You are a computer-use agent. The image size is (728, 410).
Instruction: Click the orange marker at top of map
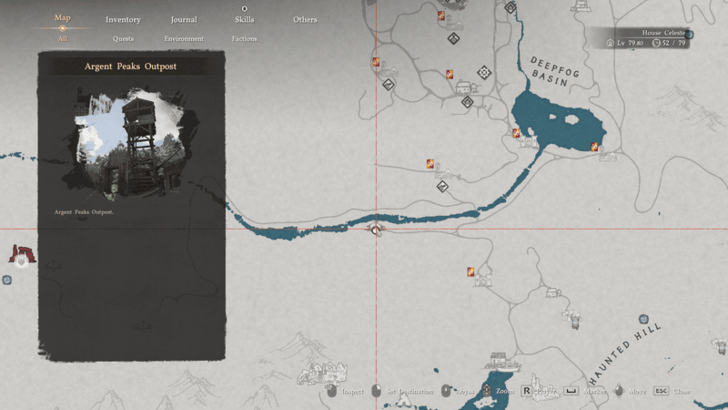(x=441, y=16)
